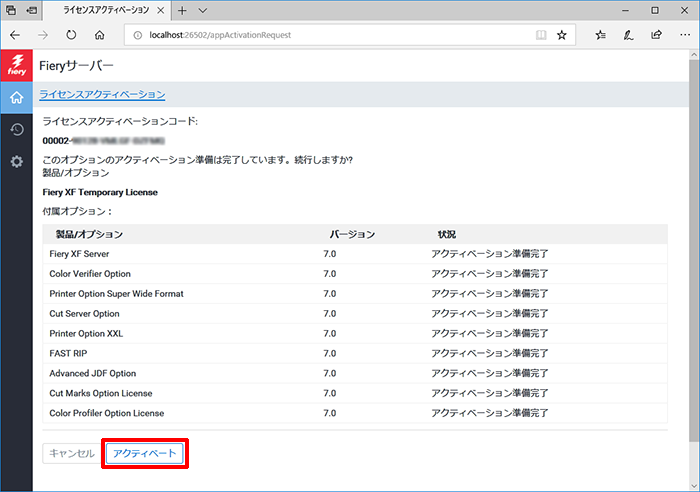Click Cut Marks Option License row
Image resolution: width=700 pixels, height=492 pixels.
point(355,393)
